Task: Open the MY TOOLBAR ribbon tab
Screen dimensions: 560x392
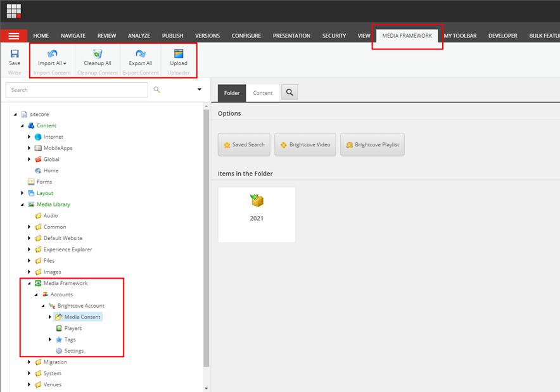Action: click(460, 36)
